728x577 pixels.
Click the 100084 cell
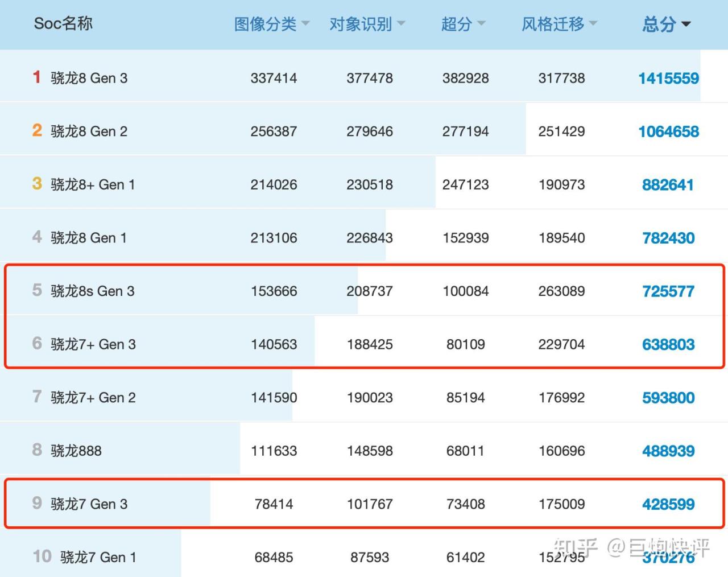pos(466,291)
